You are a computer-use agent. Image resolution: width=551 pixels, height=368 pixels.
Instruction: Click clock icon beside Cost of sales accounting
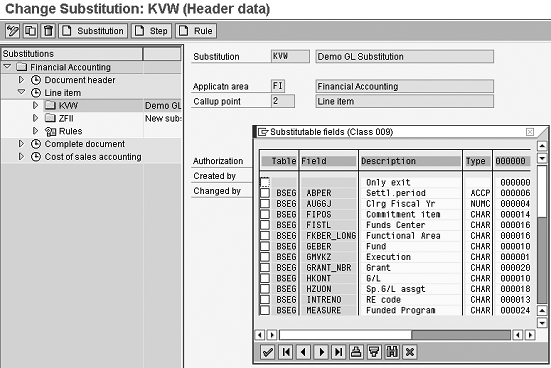(36, 157)
